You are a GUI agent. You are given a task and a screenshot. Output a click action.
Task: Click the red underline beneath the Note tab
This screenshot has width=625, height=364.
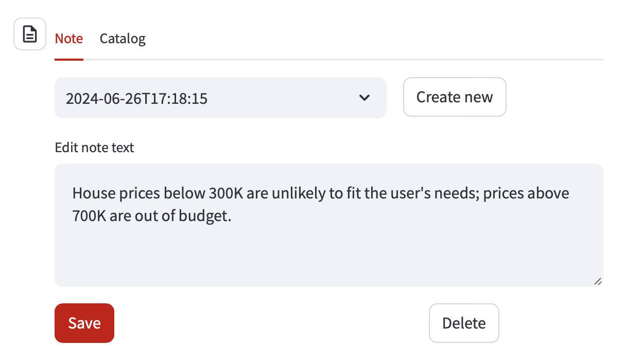coord(69,59)
